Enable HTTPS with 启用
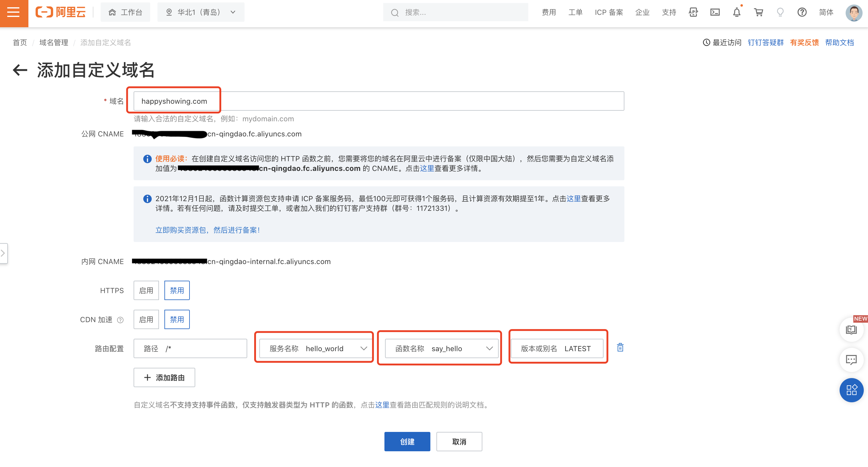This screenshot has width=868, height=467. pos(146,290)
